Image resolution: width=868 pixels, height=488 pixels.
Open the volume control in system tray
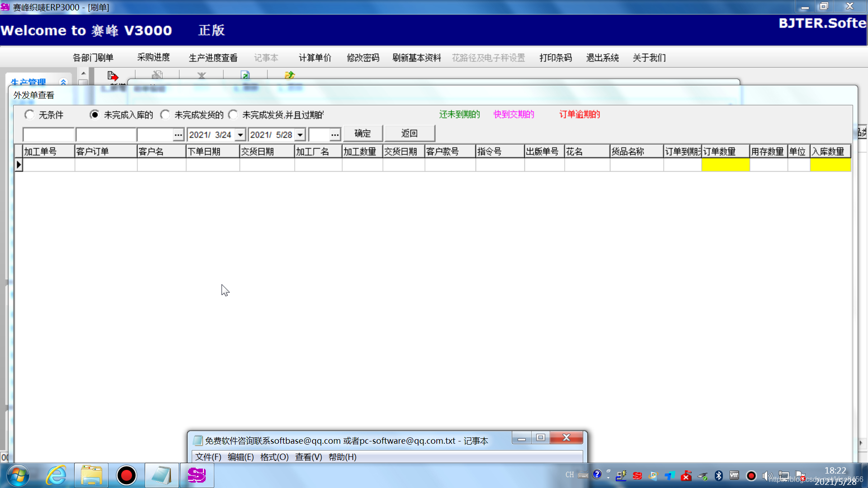click(767, 475)
